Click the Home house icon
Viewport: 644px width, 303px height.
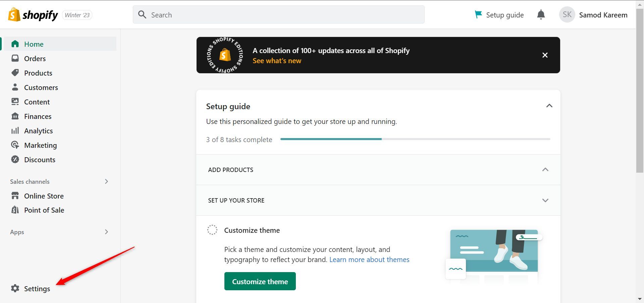click(15, 44)
